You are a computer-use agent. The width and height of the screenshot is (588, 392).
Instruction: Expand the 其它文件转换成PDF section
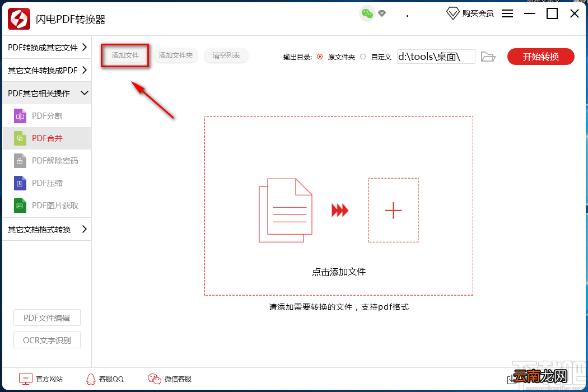click(x=47, y=70)
